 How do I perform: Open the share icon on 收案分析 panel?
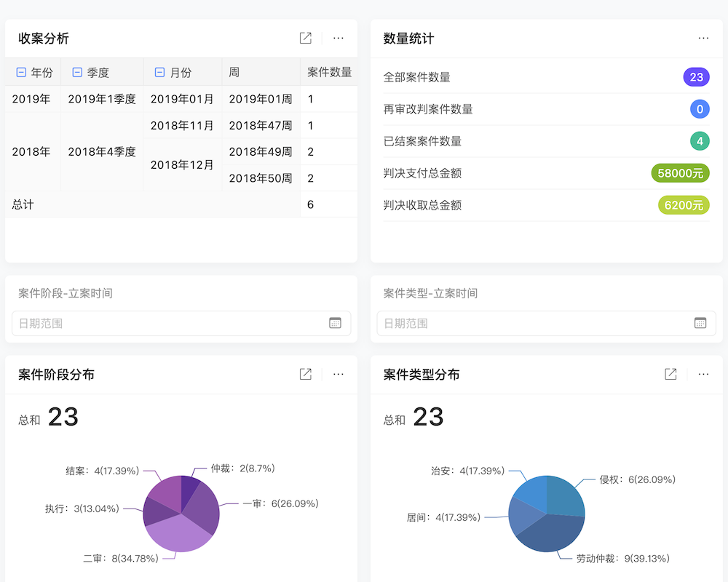(305, 38)
